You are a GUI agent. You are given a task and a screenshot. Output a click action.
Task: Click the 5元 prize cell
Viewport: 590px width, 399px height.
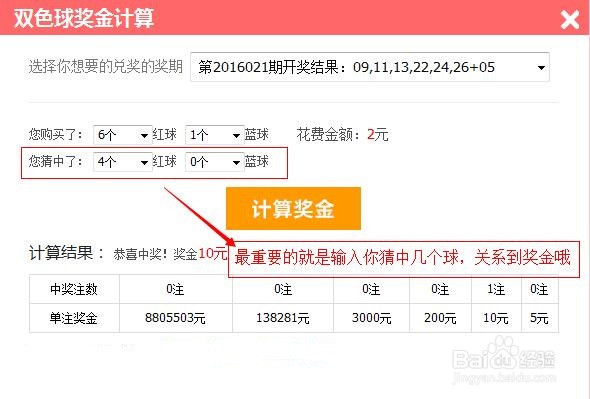click(540, 318)
